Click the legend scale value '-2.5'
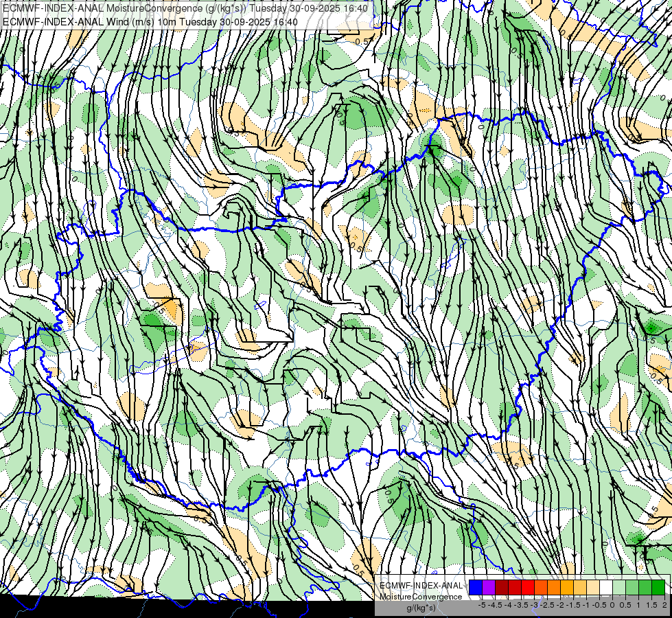Image resolution: width=672 pixels, height=618 pixels. coord(547,605)
